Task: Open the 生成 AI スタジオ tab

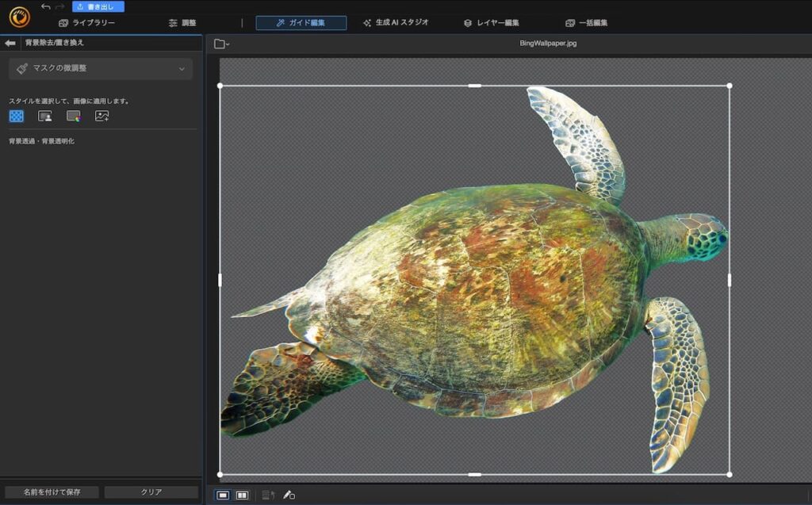Action: coord(396,23)
